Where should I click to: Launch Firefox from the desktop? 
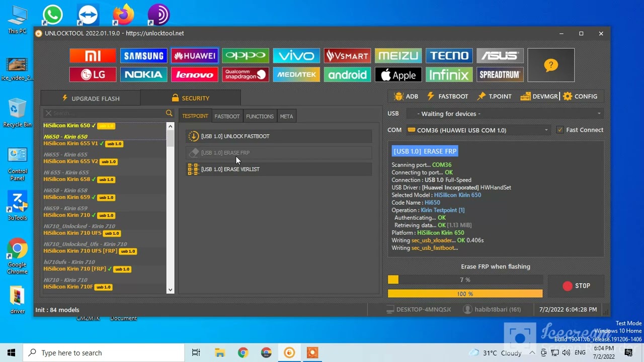(x=123, y=15)
